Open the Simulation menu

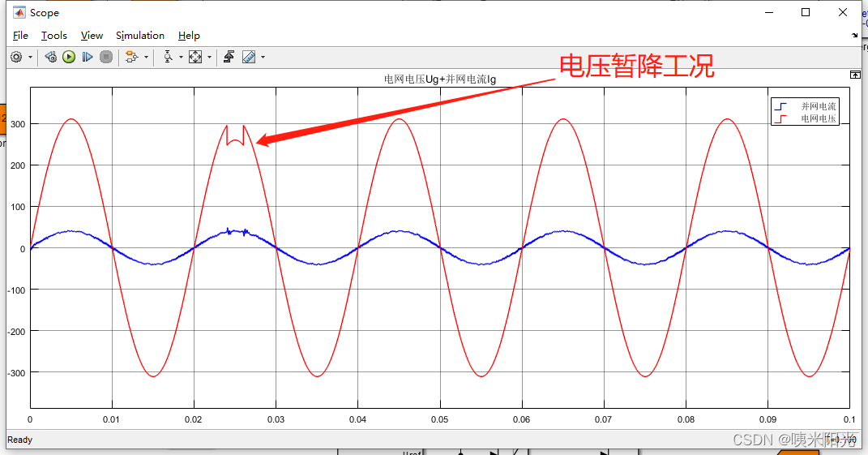point(140,36)
